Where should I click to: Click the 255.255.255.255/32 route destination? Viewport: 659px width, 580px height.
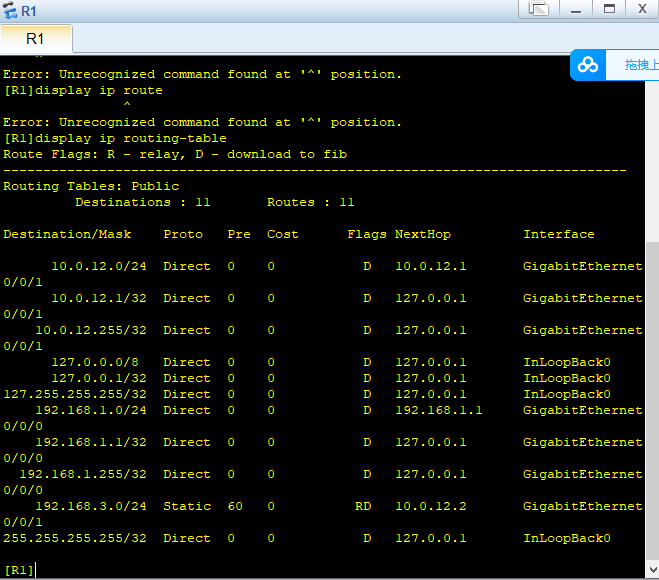tap(75, 538)
